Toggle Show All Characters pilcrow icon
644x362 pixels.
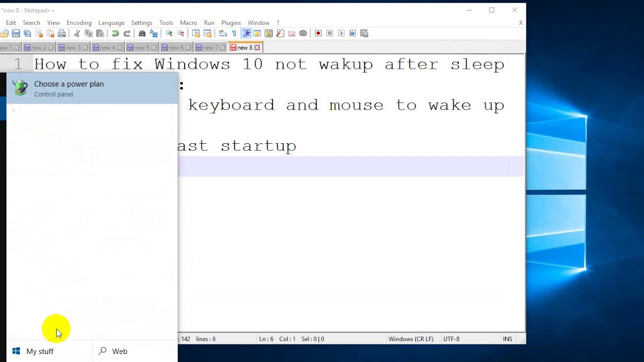coord(234,33)
